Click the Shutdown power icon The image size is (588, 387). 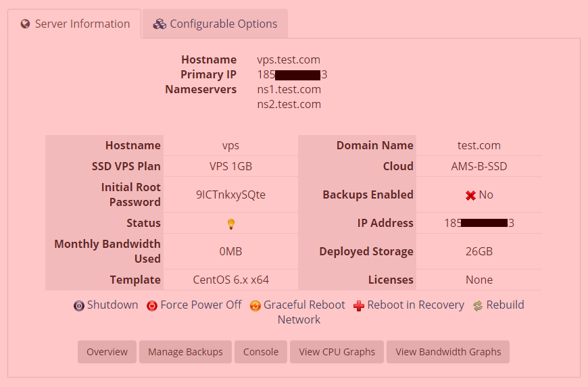pos(79,306)
